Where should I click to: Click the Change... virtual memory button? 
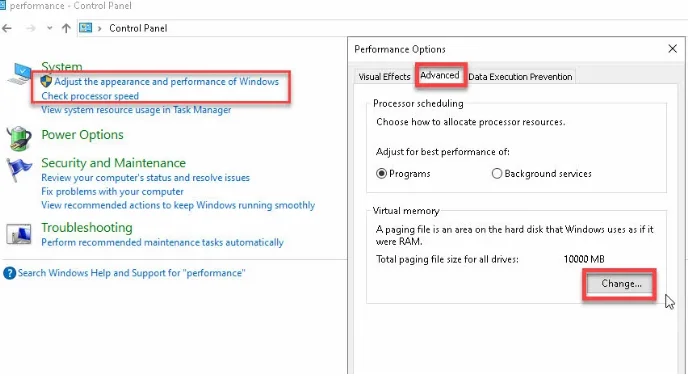tap(621, 284)
